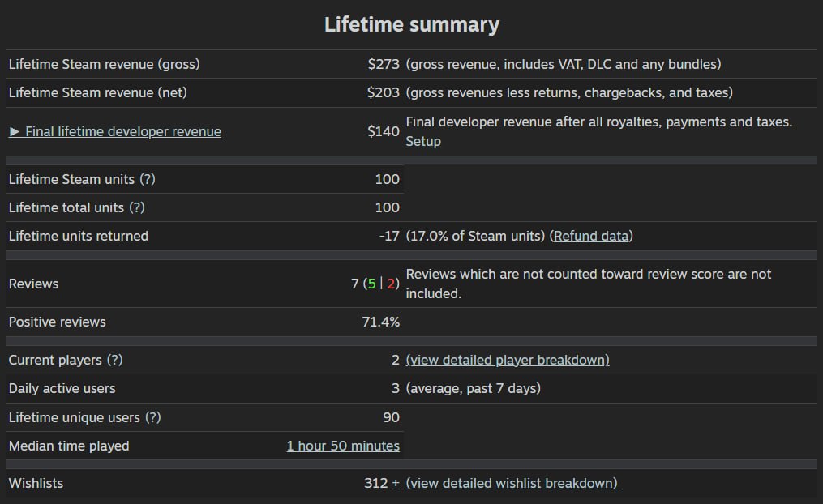This screenshot has width=823, height=504.
Task: Click the plus sign next to wishlists count
Action: coord(396,483)
